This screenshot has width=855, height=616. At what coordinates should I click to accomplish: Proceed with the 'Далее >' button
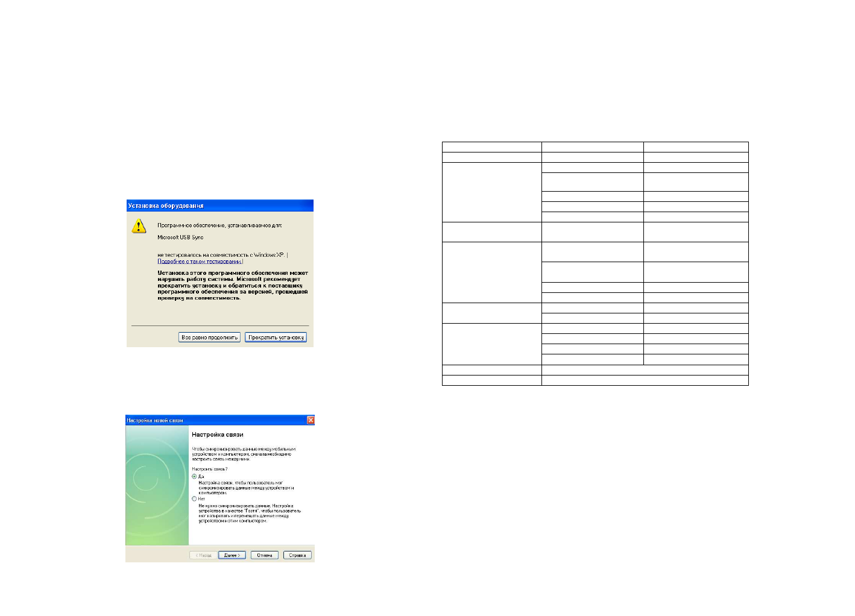(x=232, y=555)
